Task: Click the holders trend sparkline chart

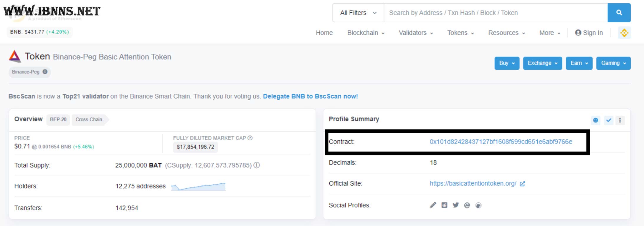Action: (198, 187)
